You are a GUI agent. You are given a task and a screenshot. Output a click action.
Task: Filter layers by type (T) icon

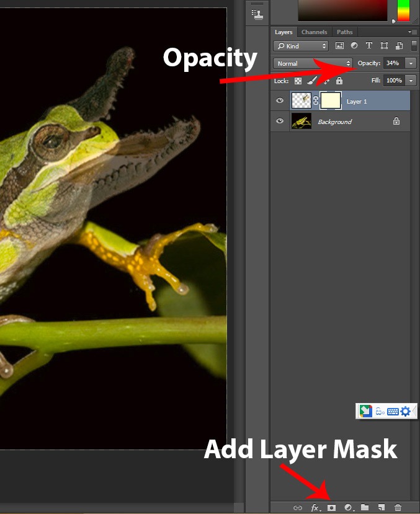pos(369,46)
